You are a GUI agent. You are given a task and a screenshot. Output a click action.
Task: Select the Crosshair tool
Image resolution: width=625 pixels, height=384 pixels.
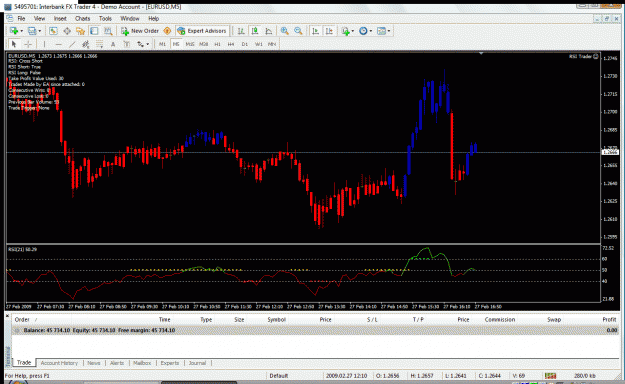tap(28, 44)
